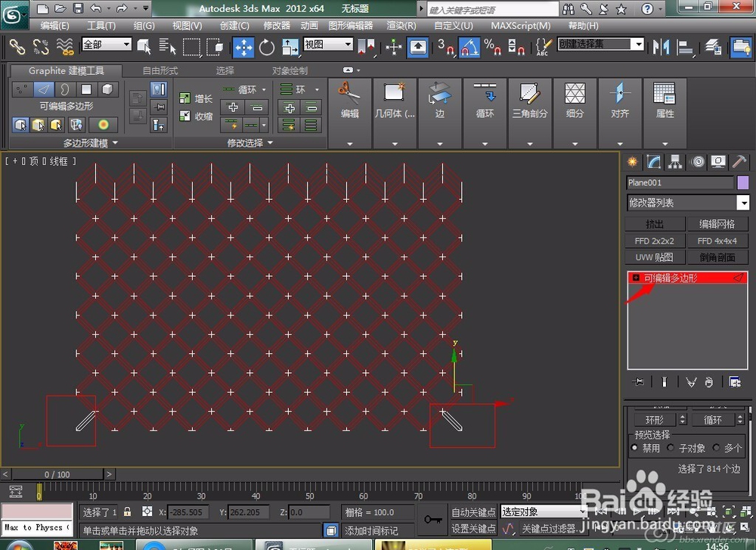The width and height of the screenshot is (756, 550).
Task: Open the Layer Manager icon
Action: coord(714,47)
